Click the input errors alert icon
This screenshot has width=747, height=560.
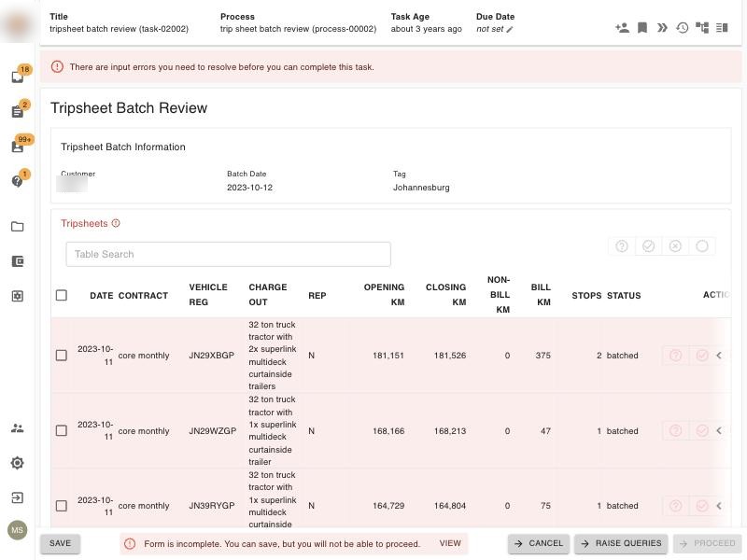[57, 66]
